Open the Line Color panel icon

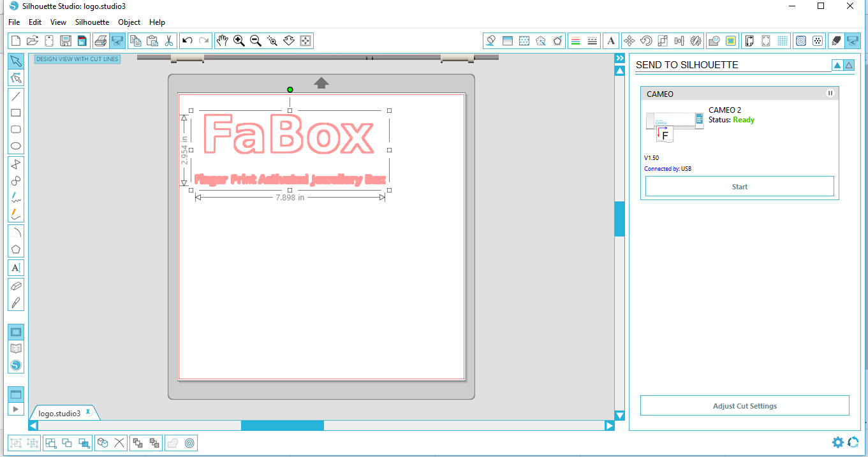(576, 41)
